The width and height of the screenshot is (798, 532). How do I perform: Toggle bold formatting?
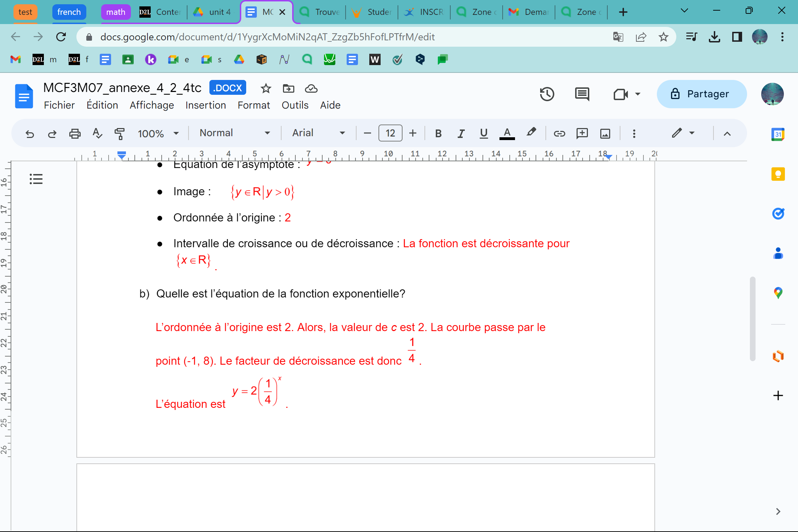[438, 133]
